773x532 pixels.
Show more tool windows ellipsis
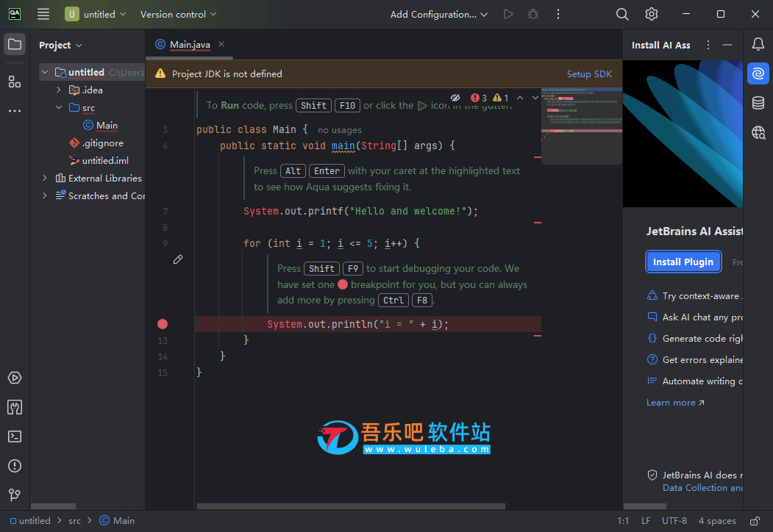tap(15, 111)
